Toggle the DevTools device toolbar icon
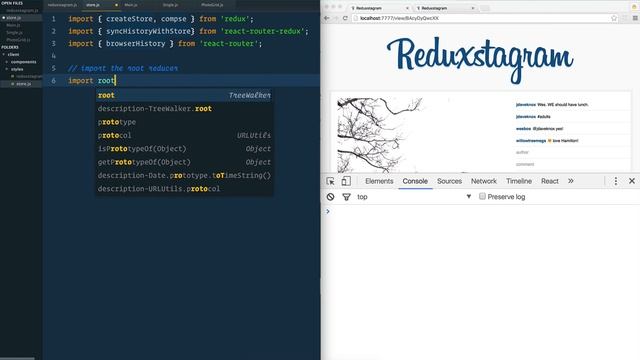This screenshot has height=360, width=640. point(346,181)
